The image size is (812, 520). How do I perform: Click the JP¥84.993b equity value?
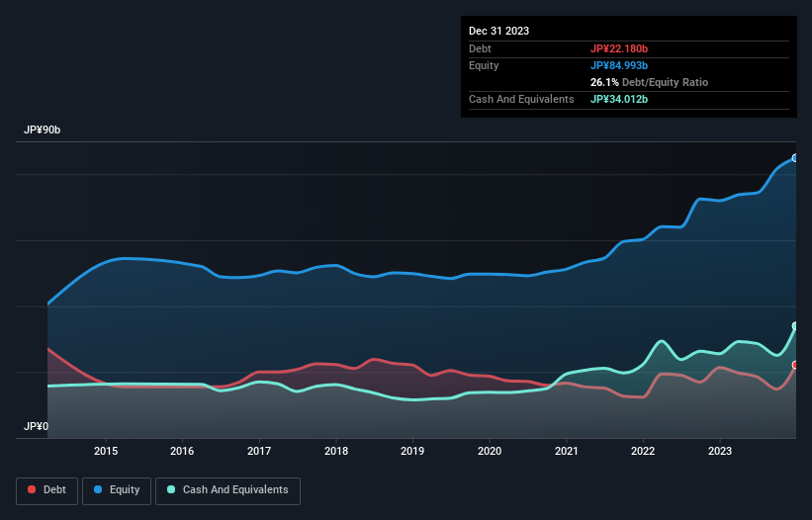coord(619,65)
